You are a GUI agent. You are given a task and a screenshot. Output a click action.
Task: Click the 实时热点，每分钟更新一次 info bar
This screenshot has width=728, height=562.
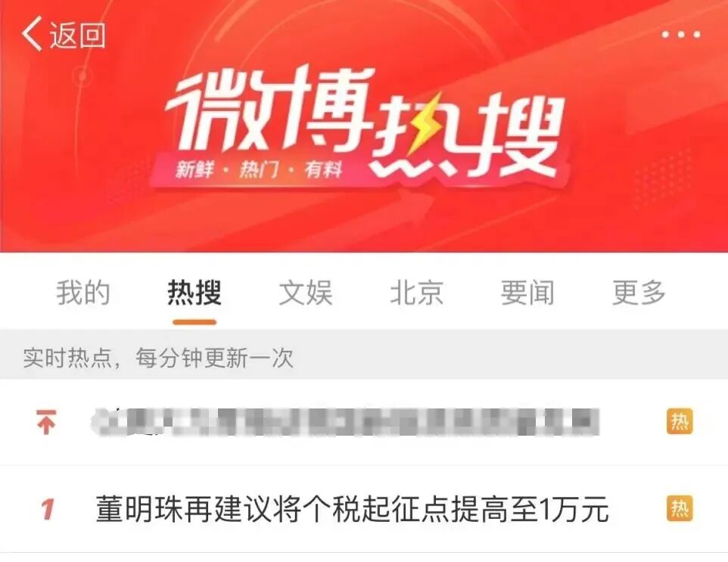(x=364, y=357)
